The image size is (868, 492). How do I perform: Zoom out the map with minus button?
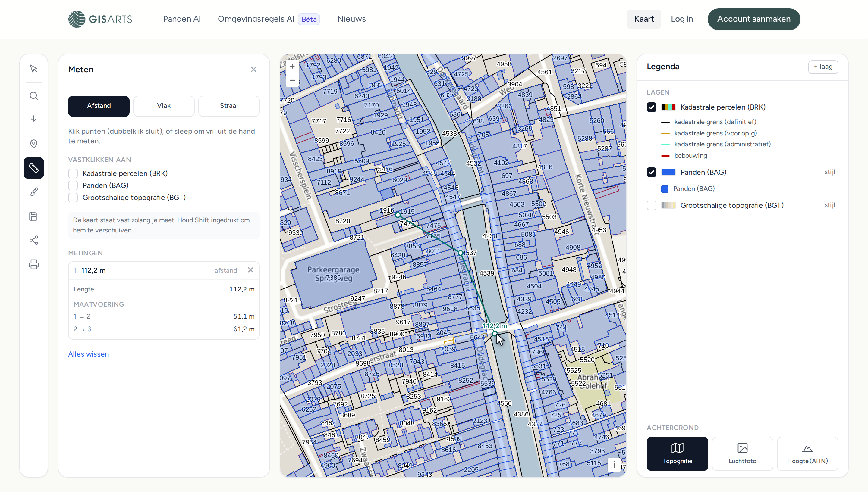click(292, 80)
